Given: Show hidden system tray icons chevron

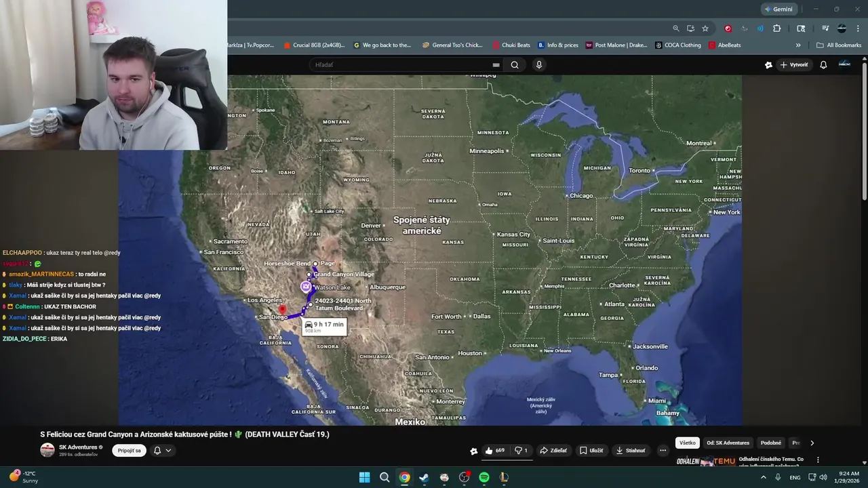Looking at the screenshot, I should click(x=763, y=477).
